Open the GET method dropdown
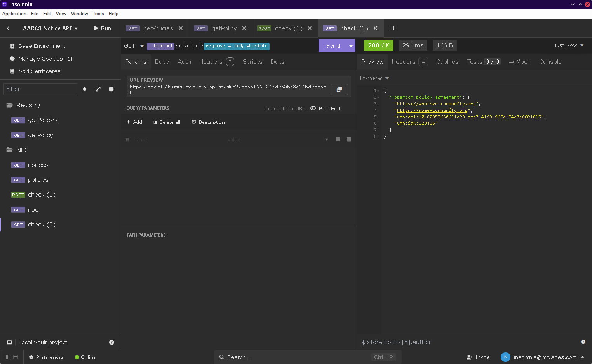This screenshot has width=592, height=364. 134,46
